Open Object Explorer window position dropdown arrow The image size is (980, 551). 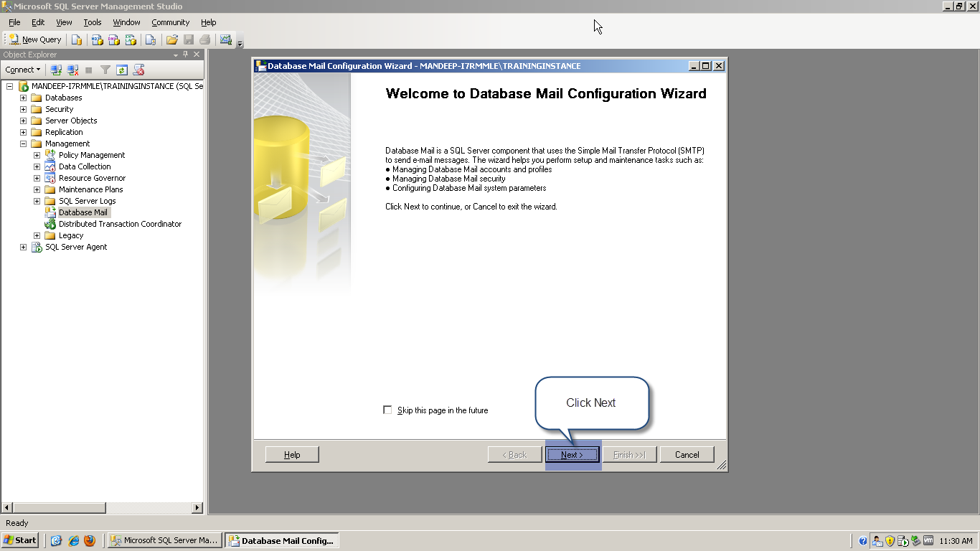pyautogui.click(x=176, y=55)
